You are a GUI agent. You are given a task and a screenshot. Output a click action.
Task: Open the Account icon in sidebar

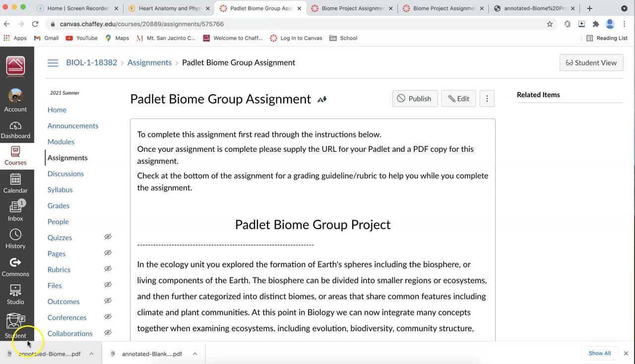point(15,98)
